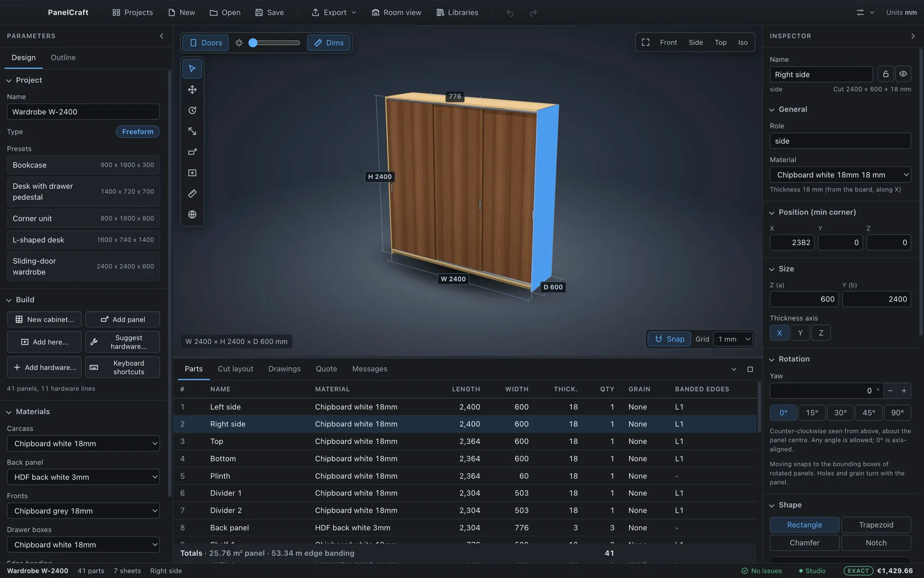Click the add panel tool in the viewport toolbar
The height and width of the screenshot is (578, 924).
(x=192, y=152)
